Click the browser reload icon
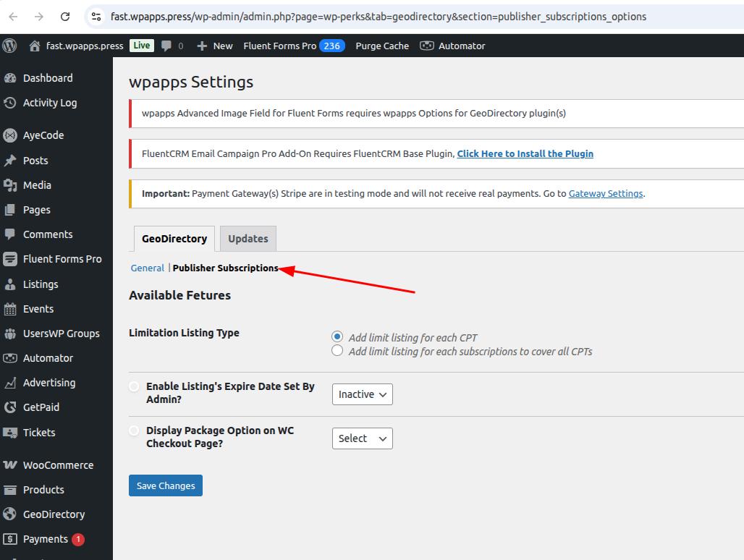 point(65,16)
